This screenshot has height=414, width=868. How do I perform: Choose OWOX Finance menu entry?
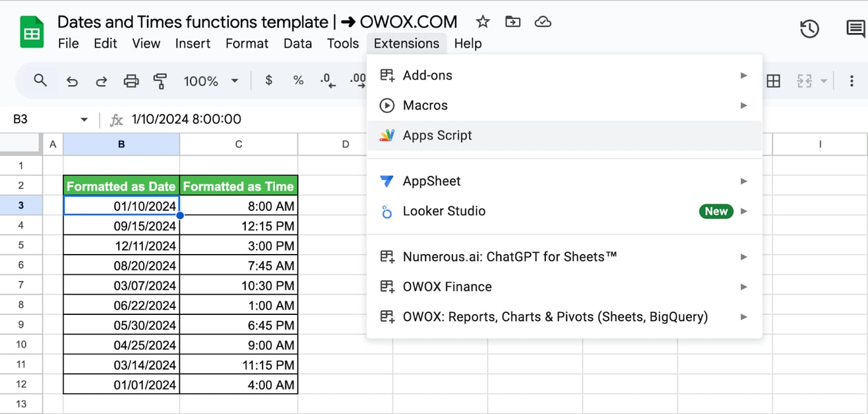coord(564,286)
